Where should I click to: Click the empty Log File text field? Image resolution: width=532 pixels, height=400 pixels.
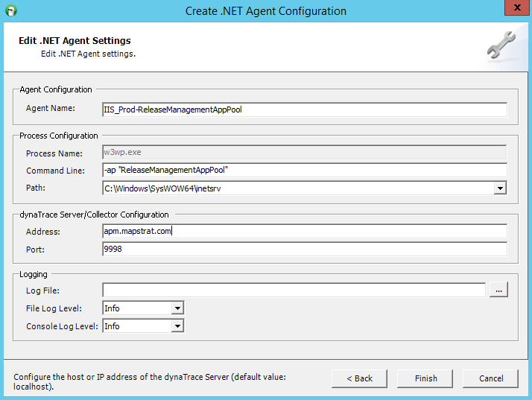(294, 291)
